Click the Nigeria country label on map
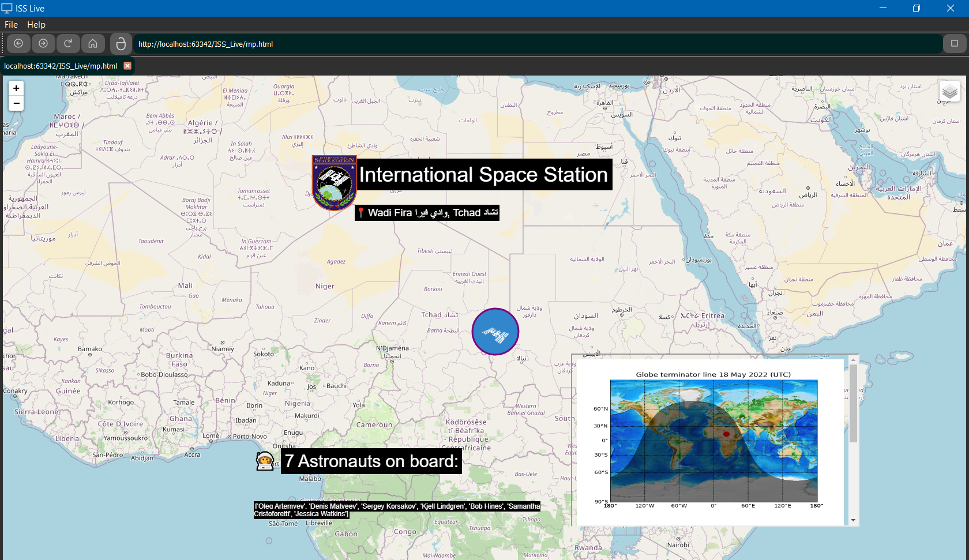 coord(297,404)
